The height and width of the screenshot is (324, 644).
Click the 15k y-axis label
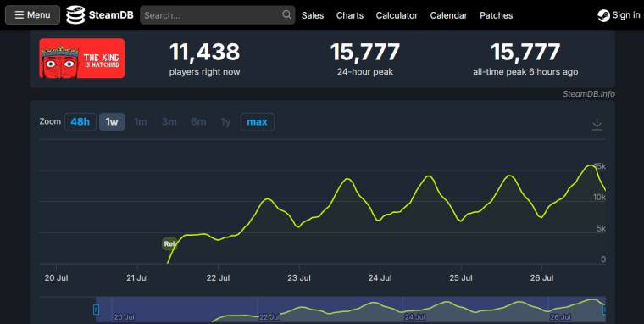coord(600,166)
